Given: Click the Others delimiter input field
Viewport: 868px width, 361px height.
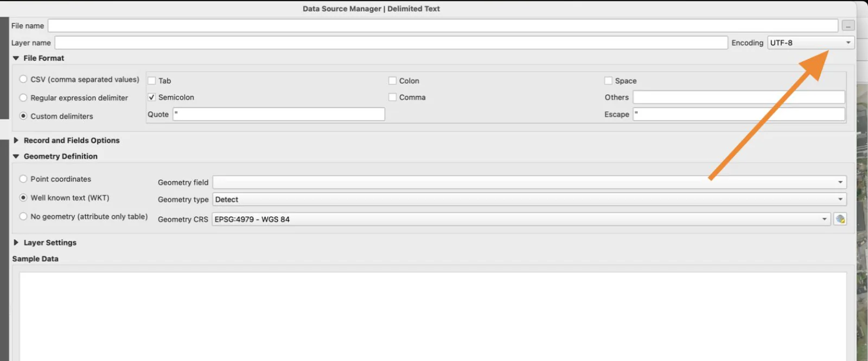Looking at the screenshot, I should tap(739, 97).
